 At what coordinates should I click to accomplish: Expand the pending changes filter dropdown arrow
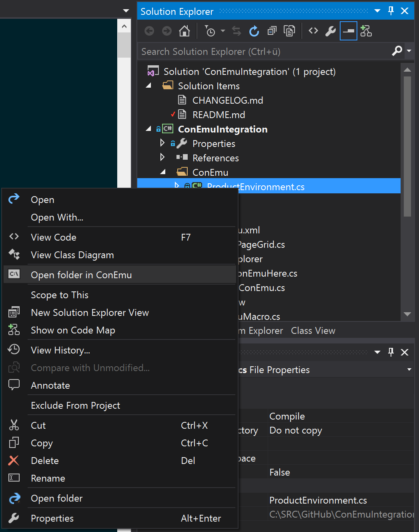pos(223,31)
